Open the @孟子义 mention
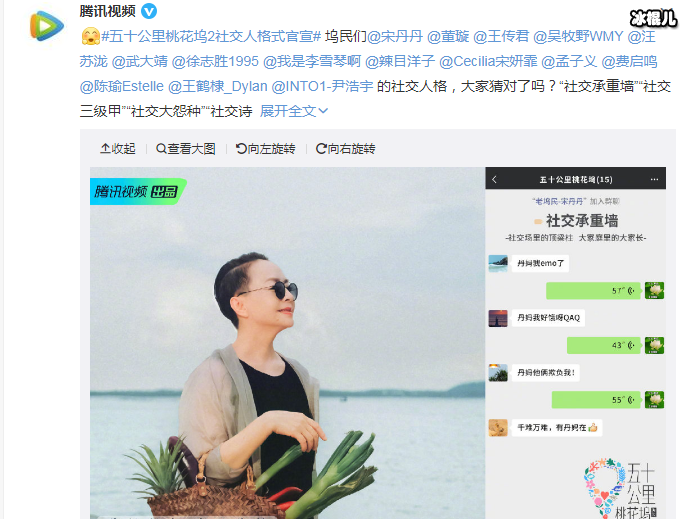Viewport: 690px width, 519px height. coord(569,61)
